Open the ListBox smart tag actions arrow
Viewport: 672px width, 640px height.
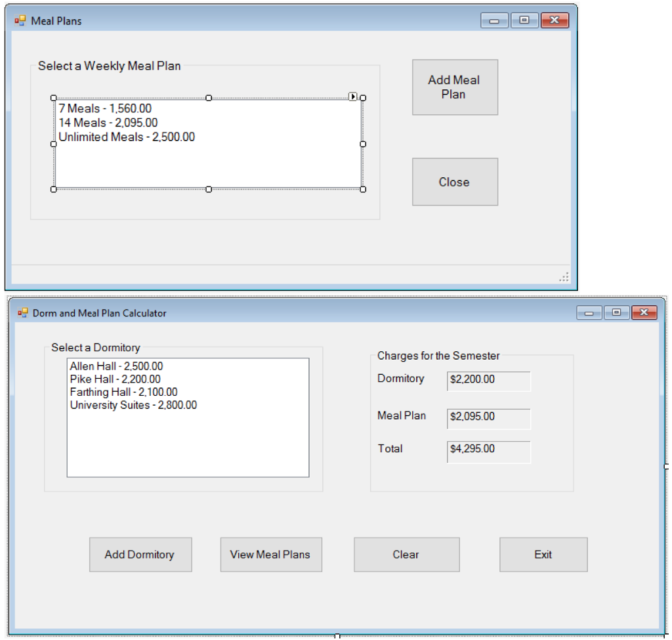tap(353, 96)
